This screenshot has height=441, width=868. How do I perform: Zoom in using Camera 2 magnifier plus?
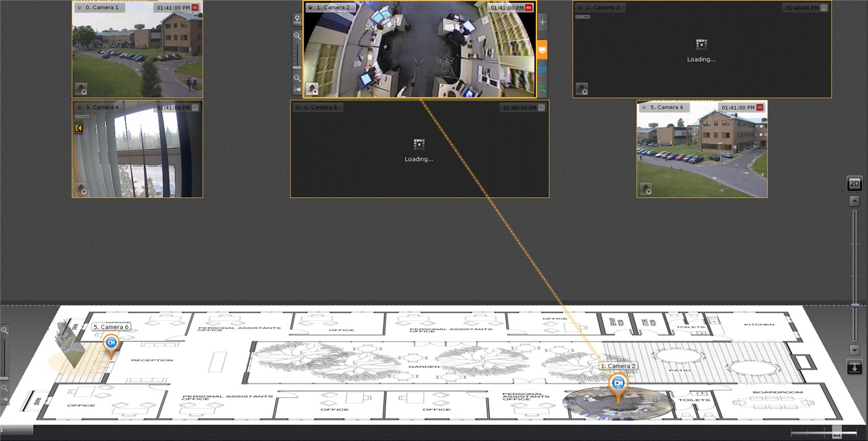coord(297,36)
